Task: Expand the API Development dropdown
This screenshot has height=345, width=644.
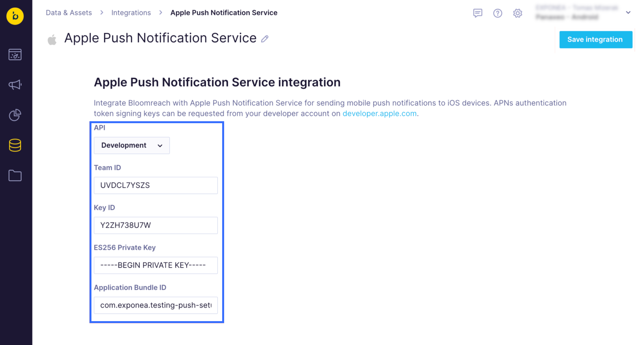Action: (132, 145)
